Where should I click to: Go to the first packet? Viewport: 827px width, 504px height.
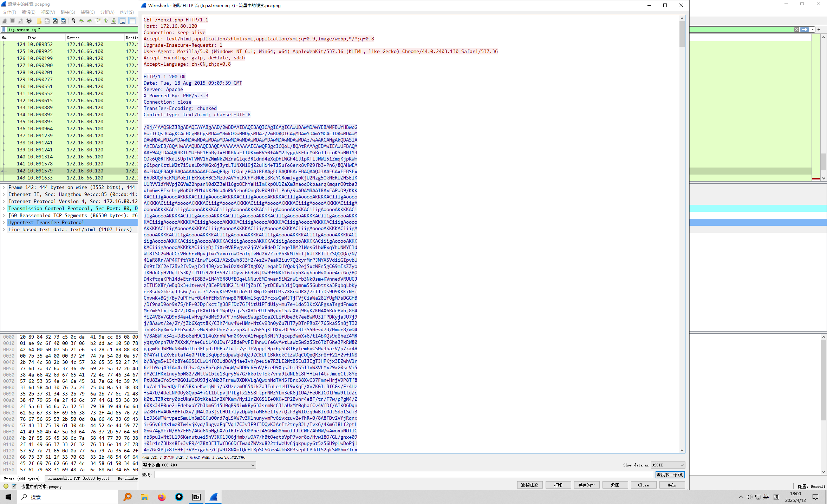pos(106,21)
